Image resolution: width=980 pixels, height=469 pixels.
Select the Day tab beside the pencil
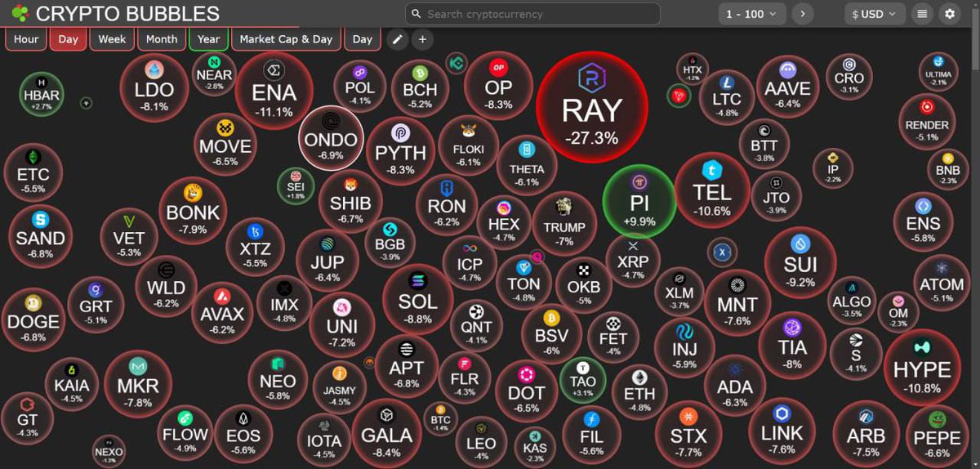click(x=363, y=39)
